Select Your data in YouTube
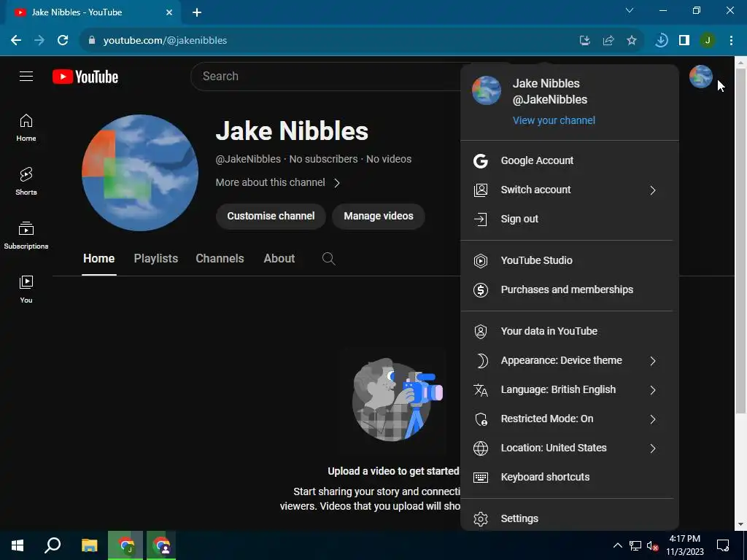747x560 pixels. 569,332
